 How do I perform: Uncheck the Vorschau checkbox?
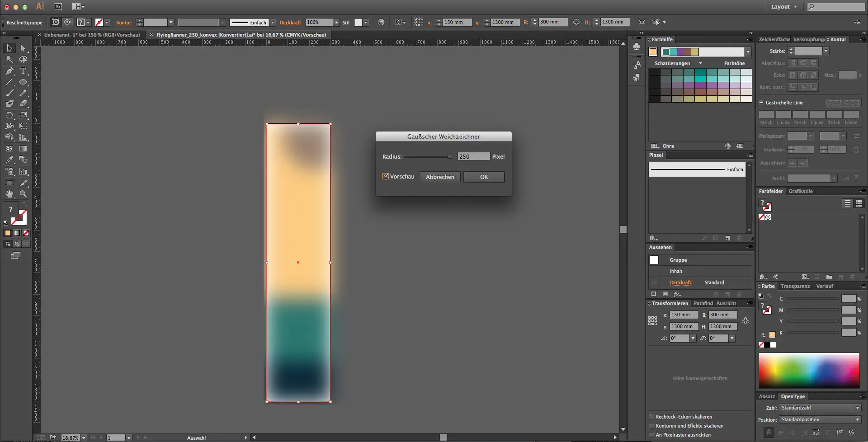click(386, 177)
